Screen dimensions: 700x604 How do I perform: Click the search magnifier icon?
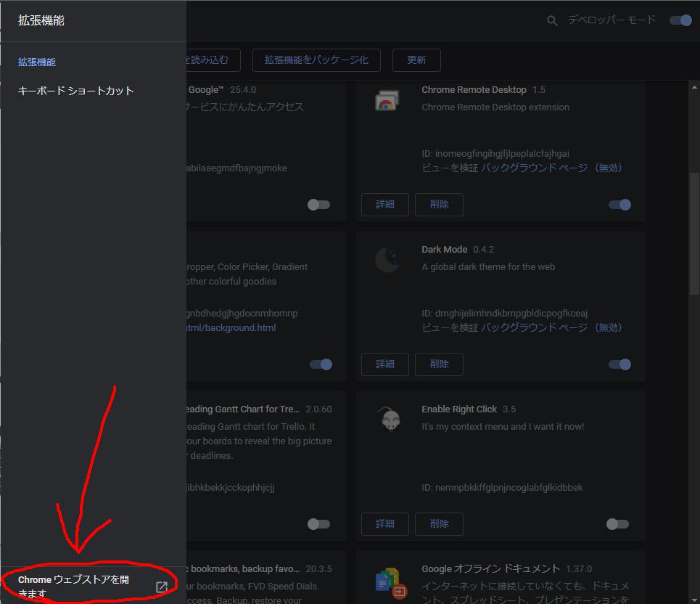point(552,21)
